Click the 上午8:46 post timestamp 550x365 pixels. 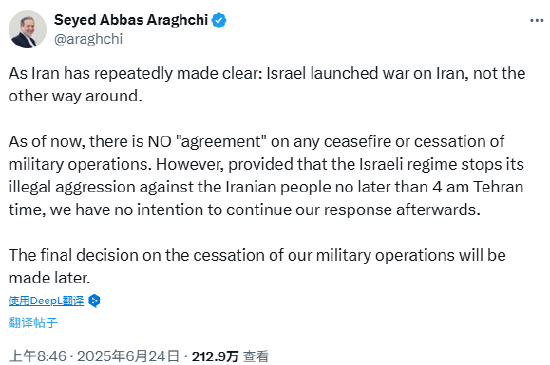pos(38,356)
